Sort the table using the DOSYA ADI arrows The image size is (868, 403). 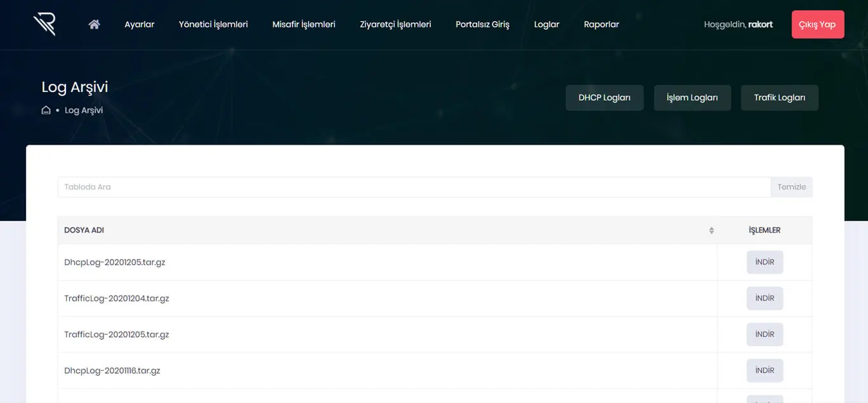tap(711, 230)
